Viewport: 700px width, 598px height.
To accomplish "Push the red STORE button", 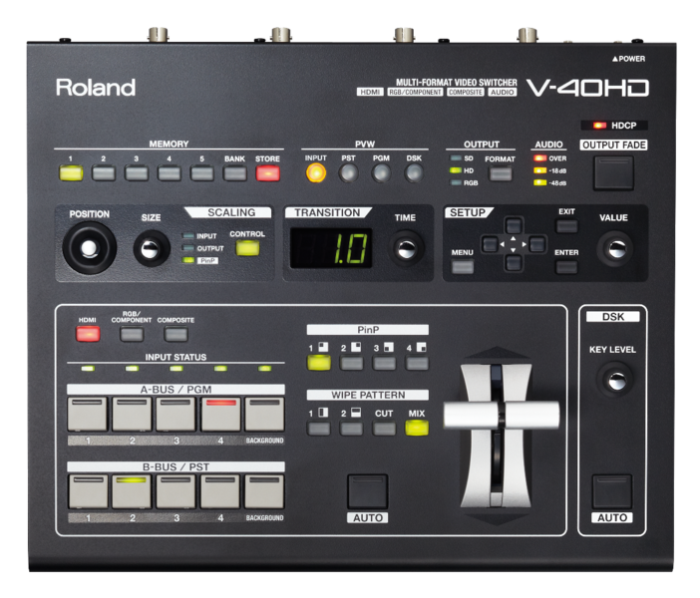I will coord(268,172).
